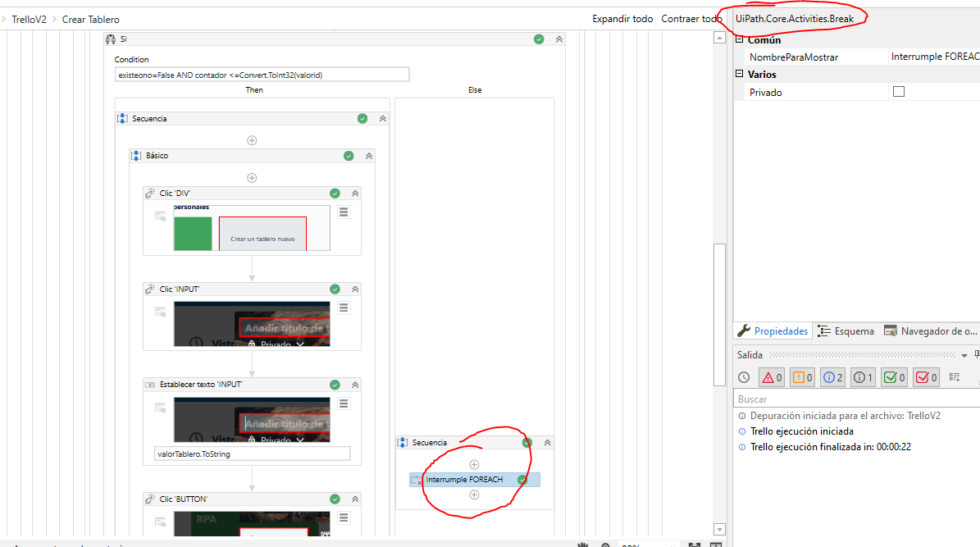Click the Clic 'BUTTON' activity icon
This screenshot has height=547, width=980.
click(150, 499)
